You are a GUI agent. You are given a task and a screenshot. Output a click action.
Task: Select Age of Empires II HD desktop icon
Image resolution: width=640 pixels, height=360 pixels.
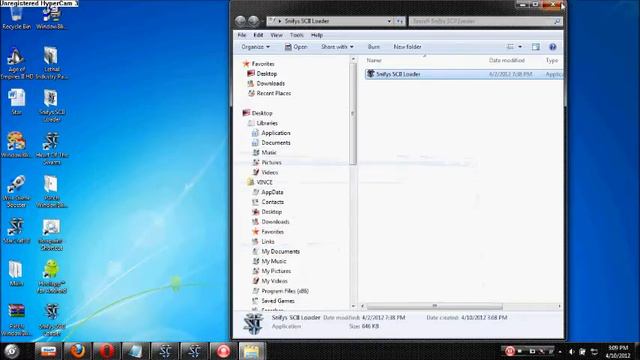[x=16, y=63]
